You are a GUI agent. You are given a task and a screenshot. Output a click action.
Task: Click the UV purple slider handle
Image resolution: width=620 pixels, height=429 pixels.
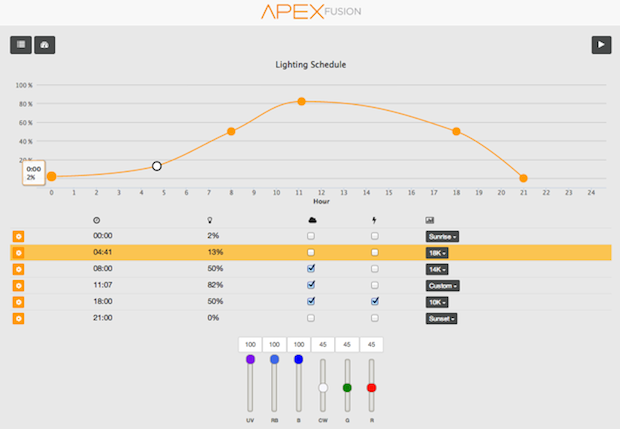pyautogui.click(x=250, y=359)
